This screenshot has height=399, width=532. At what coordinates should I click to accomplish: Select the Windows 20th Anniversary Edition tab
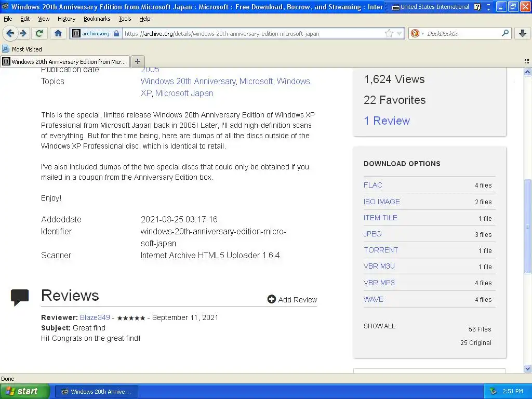tap(65, 61)
